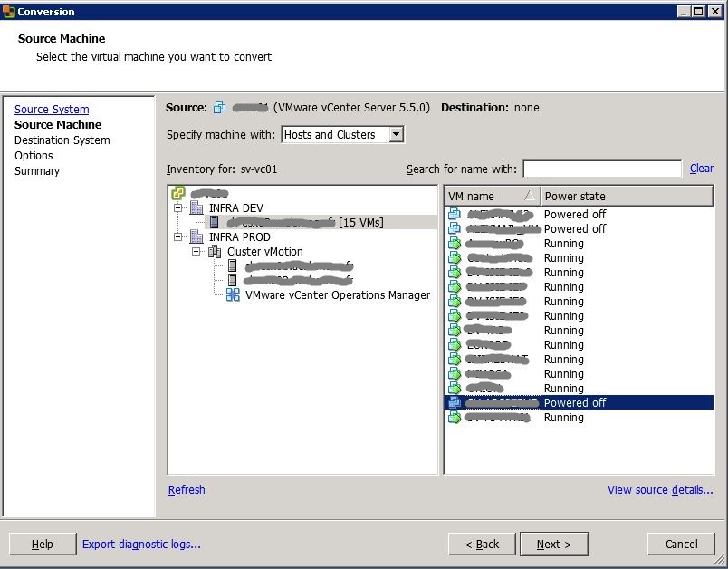
Task: Click the Refresh link under inventory tree
Action: pyautogui.click(x=187, y=489)
